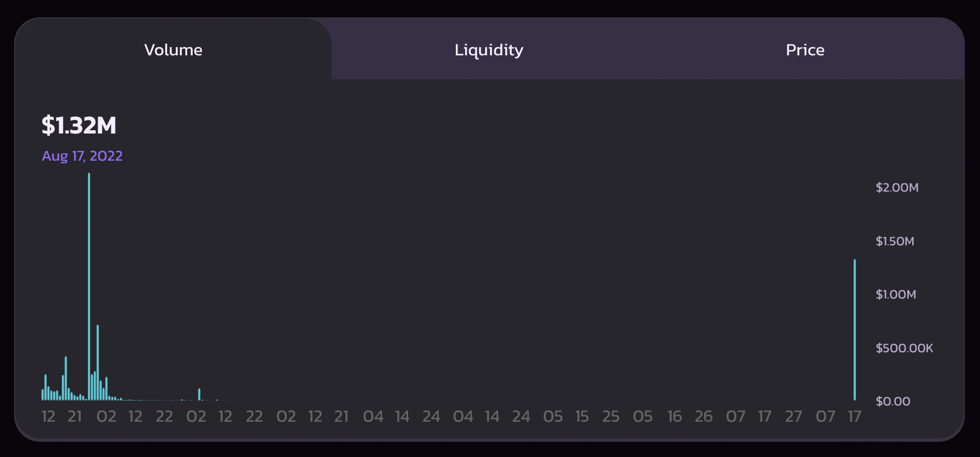Click the first 12 x-axis label
This screenshot has height=457, width=980.
coord(48,417)
